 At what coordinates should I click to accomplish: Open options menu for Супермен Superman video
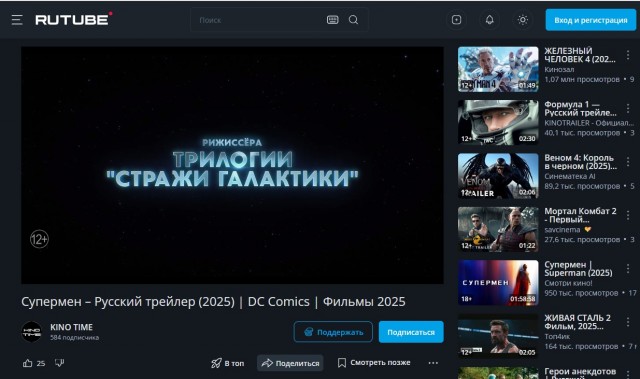[628, 268]
